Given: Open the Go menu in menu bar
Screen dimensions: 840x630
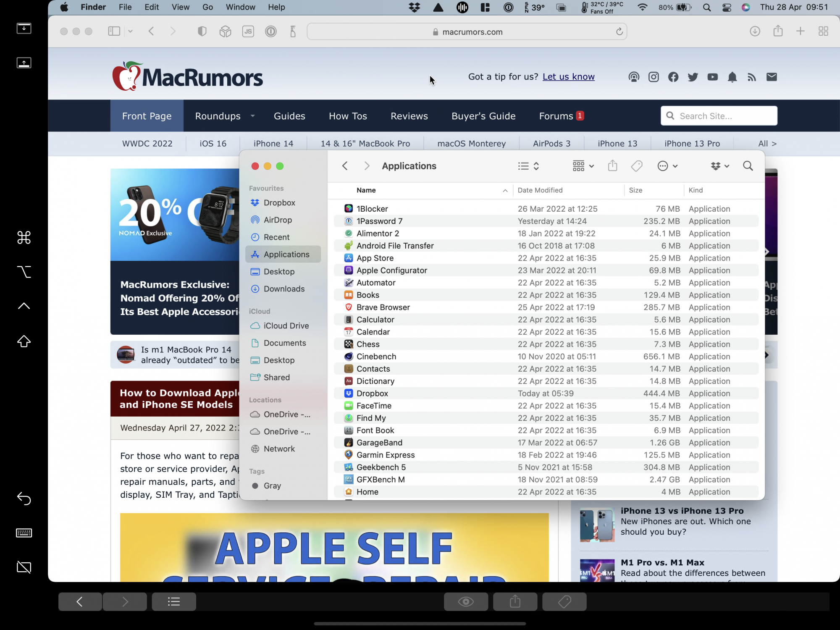Looking at the screenshot, I should point(207,7).
